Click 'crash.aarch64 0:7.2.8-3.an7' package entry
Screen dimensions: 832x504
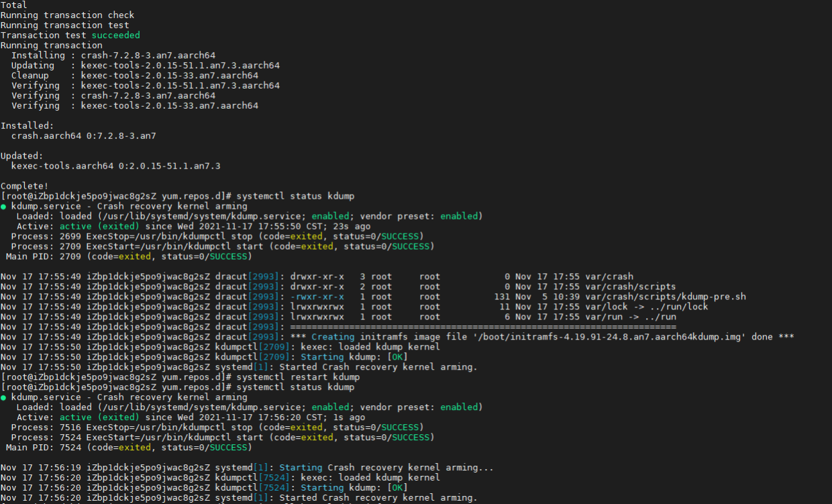pos(83,136)
